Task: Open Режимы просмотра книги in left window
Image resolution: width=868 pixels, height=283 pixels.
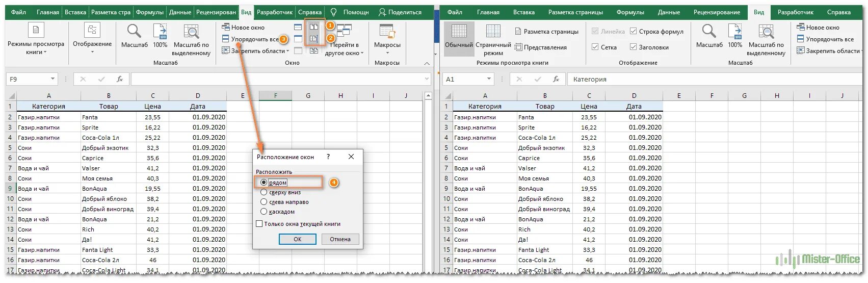Action: 36,40
